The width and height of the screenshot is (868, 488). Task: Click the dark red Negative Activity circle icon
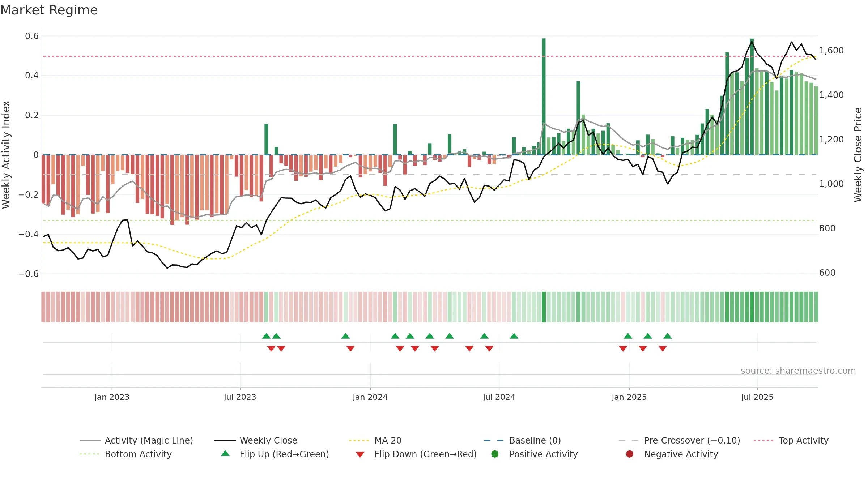click(x=630, y=454)
